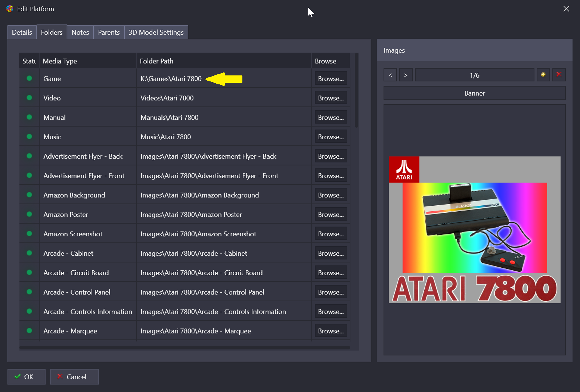
Task: Go to previous image with left arrow
Action: [390, 75]
